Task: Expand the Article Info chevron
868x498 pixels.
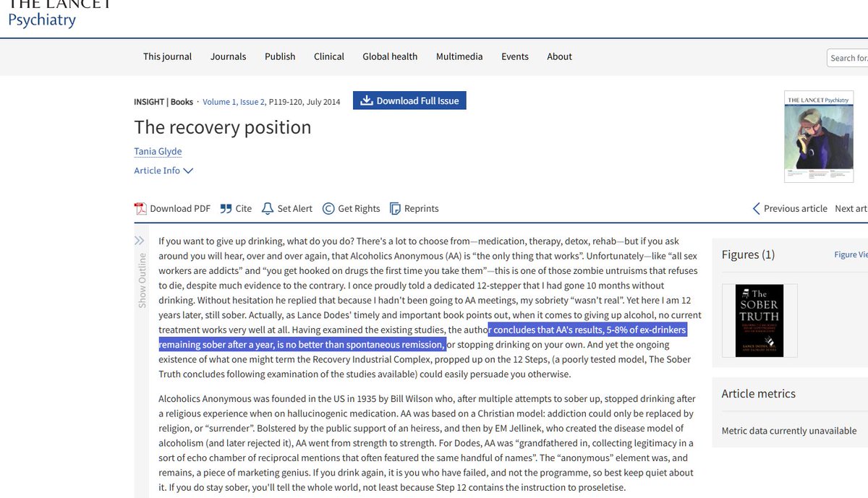Action: pos(189,171)
